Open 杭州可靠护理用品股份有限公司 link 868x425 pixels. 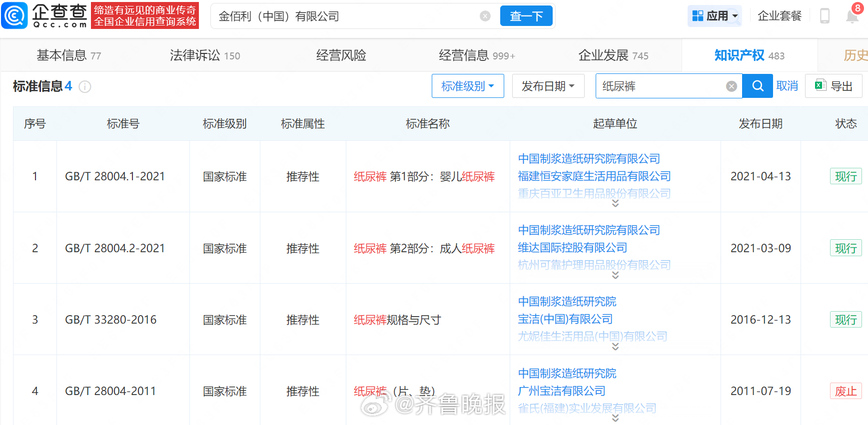click(x=594, y=265)
